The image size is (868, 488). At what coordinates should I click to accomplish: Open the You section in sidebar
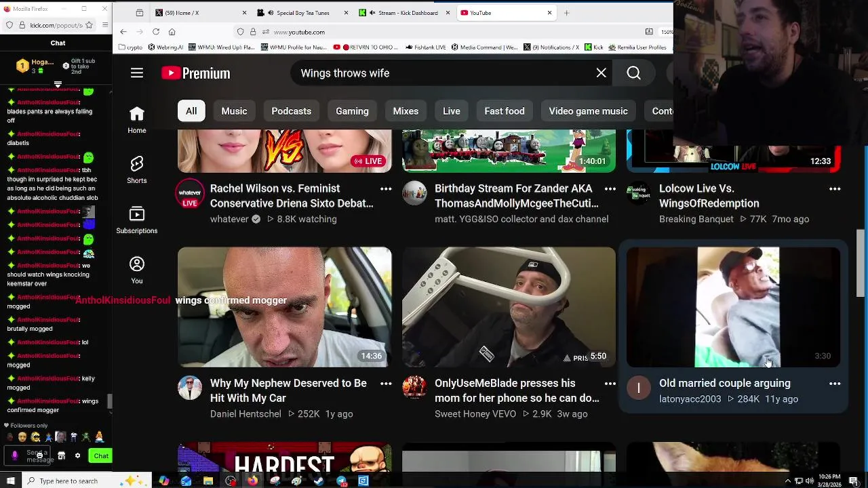point(137,270)
